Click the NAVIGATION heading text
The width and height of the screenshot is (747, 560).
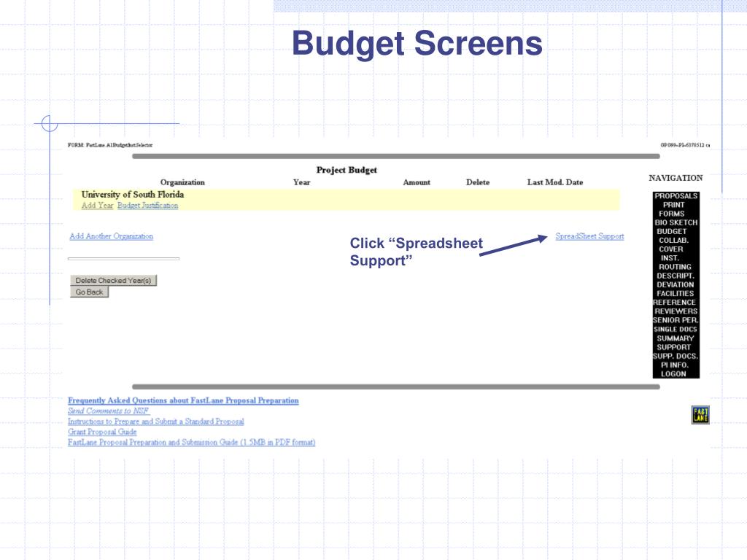[676, 178]
